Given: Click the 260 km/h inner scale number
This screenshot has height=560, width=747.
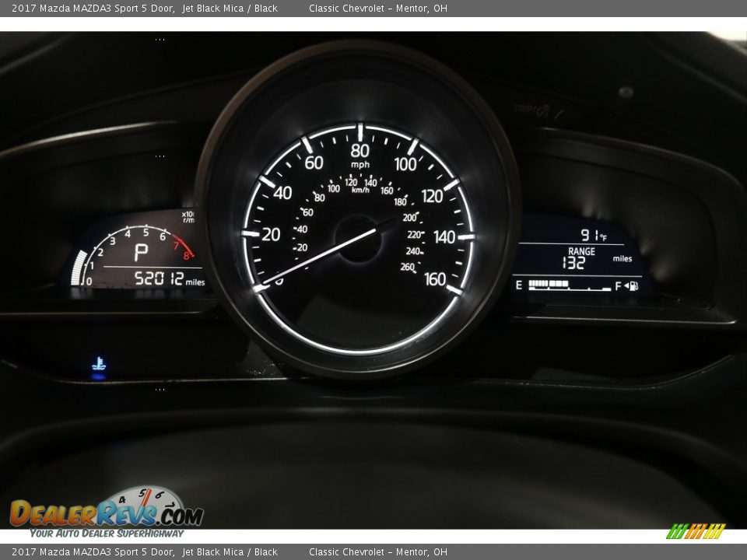Looking at the screenshot, I should point(407,267).
